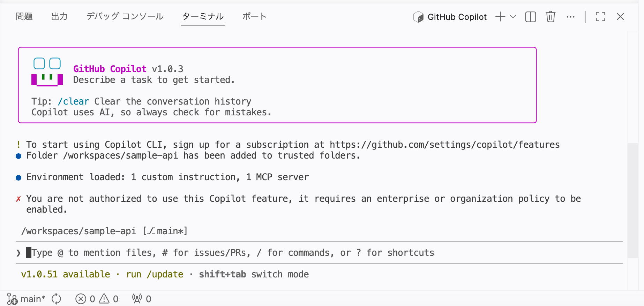This screenshot has width=644, height=306.
Task: Click the terminal vertical scrollbar
Action: tap(632, 200)
